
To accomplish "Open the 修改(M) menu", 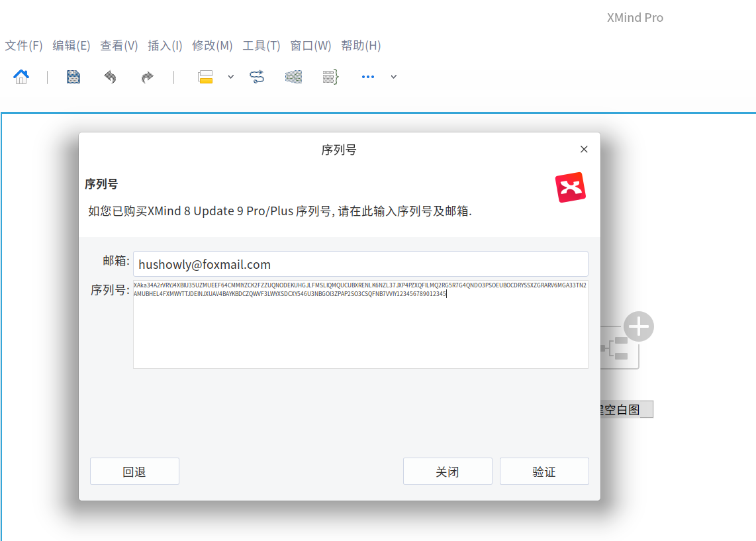I will tap(212, 46).
